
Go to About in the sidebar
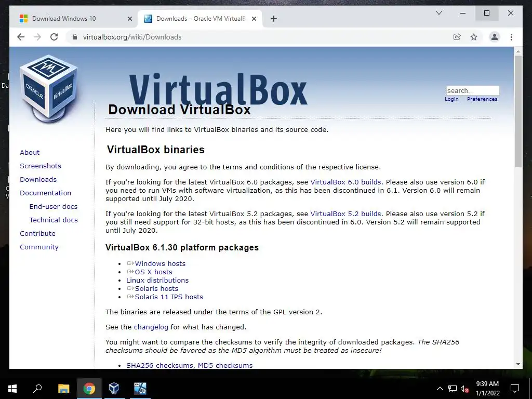[30, 152]
